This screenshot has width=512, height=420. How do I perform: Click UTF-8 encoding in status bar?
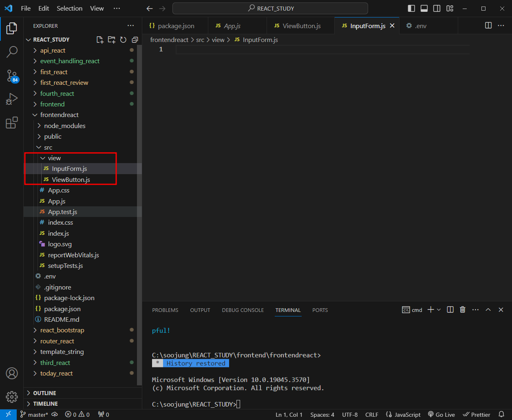pyautogui.click(x=350, y=415)
